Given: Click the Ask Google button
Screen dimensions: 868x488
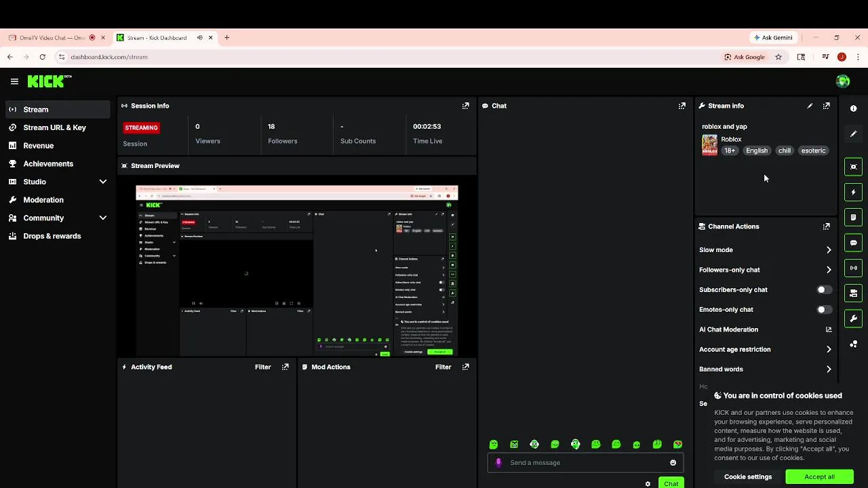Looking at the screenshot, I should click(744, 57).
